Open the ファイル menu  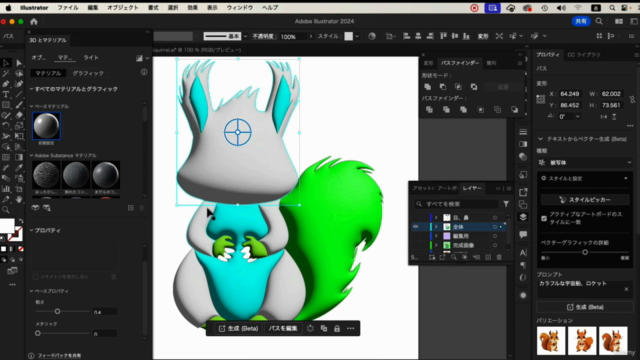pos(67,8)
